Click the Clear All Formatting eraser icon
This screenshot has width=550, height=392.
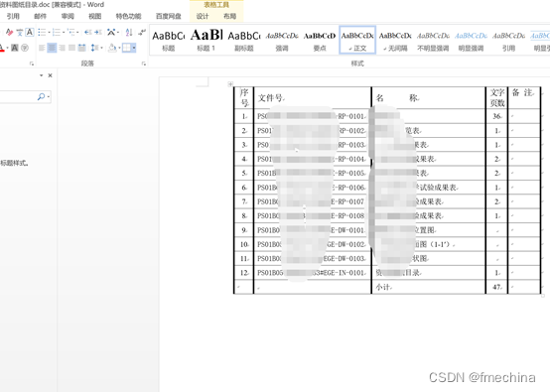[10, 33]
